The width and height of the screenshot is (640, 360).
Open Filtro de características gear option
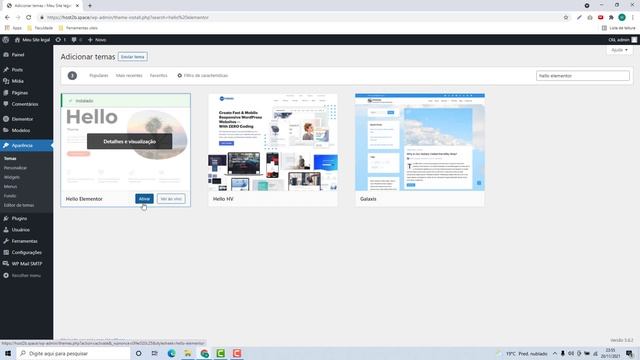pyautogui.click(x=202, y=76)
